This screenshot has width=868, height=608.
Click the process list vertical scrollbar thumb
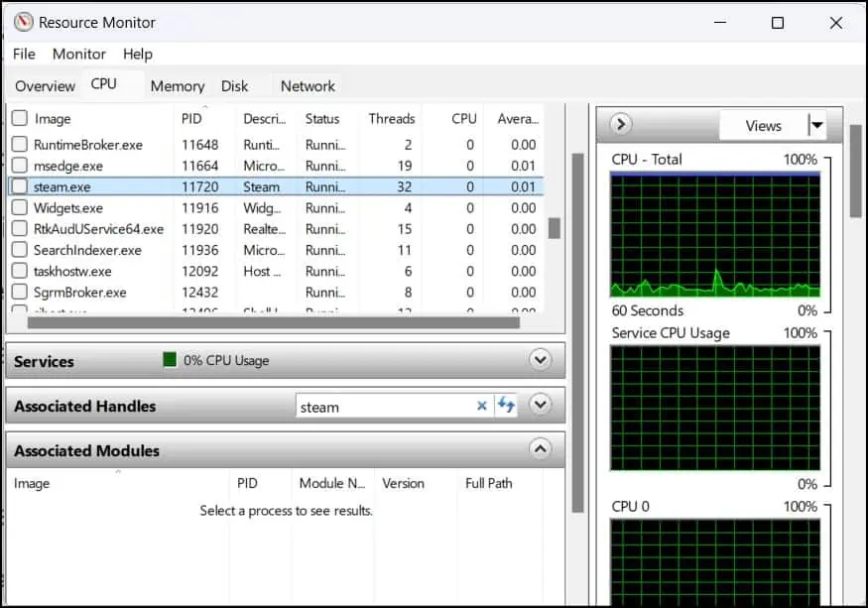tap(555, 228)
